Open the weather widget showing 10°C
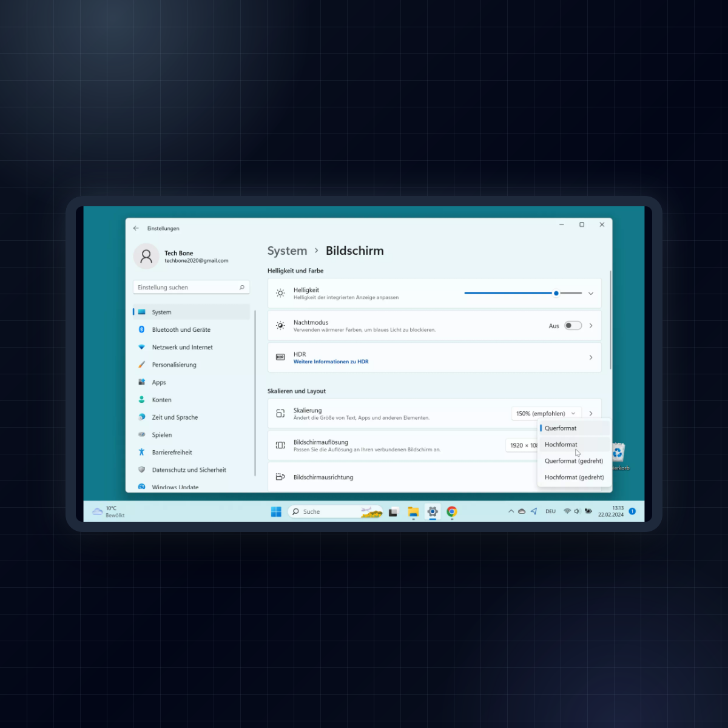 (x=108, y=511)
